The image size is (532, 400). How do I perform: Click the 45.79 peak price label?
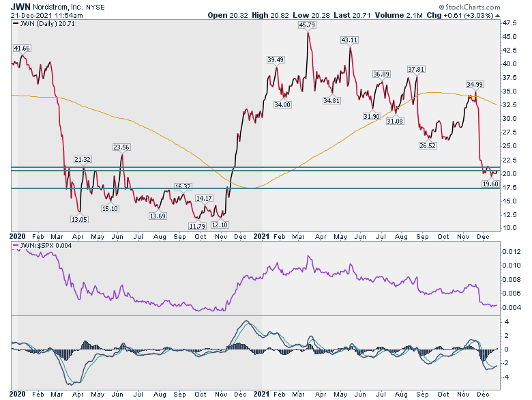pos(307,25)
